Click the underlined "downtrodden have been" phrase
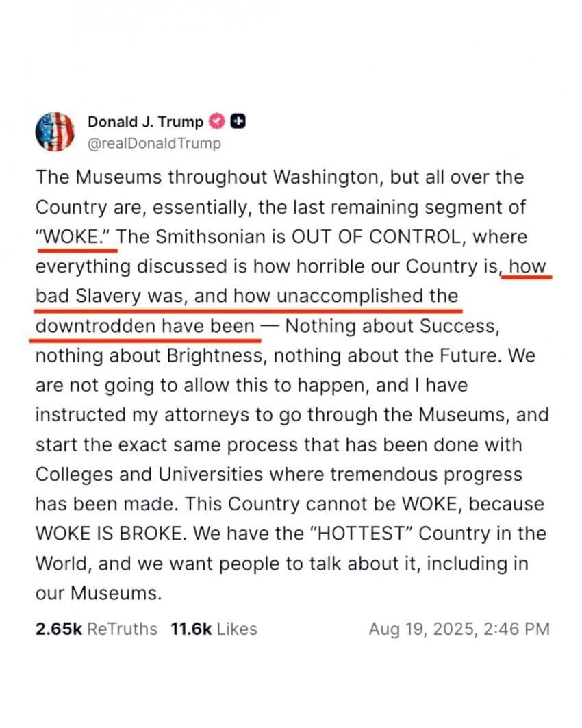 [x=144, y=326]
